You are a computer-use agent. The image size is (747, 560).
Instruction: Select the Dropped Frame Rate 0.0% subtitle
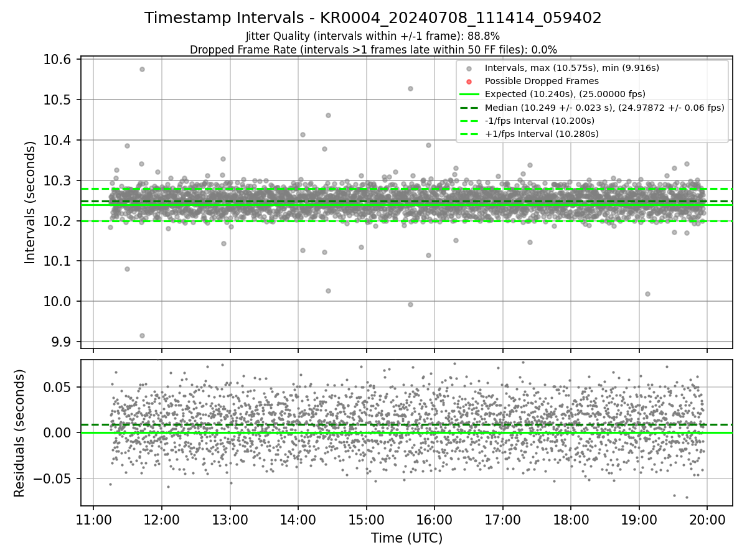[373, 49]
